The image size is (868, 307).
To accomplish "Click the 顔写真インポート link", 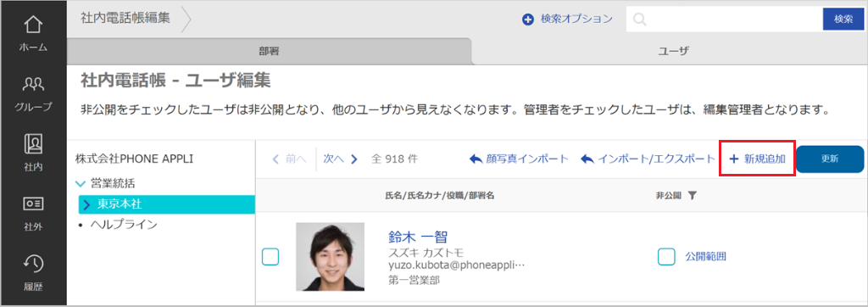I will click(519, 159).
